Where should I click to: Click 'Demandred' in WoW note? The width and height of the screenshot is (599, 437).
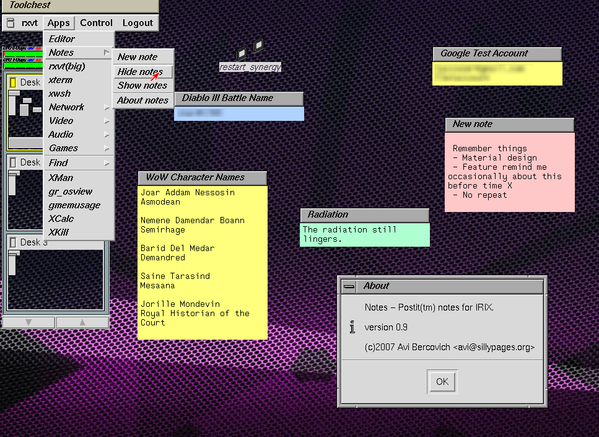[163, 258]
